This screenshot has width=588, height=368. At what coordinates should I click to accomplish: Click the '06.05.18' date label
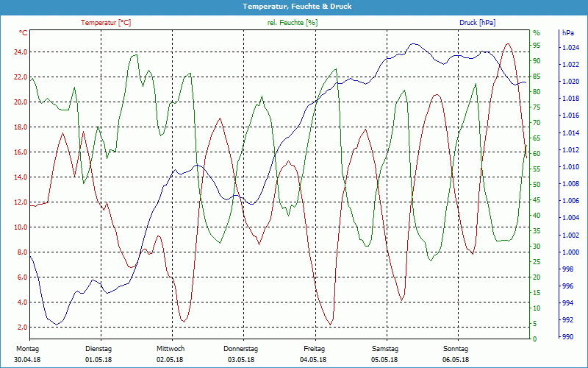click(x=456, y=360)
